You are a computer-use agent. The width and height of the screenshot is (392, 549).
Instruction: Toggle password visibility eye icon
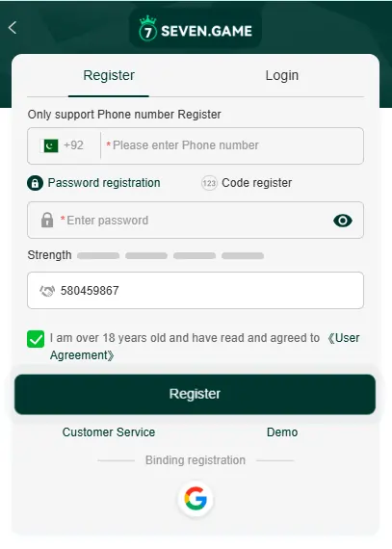(x=343, y=221)
